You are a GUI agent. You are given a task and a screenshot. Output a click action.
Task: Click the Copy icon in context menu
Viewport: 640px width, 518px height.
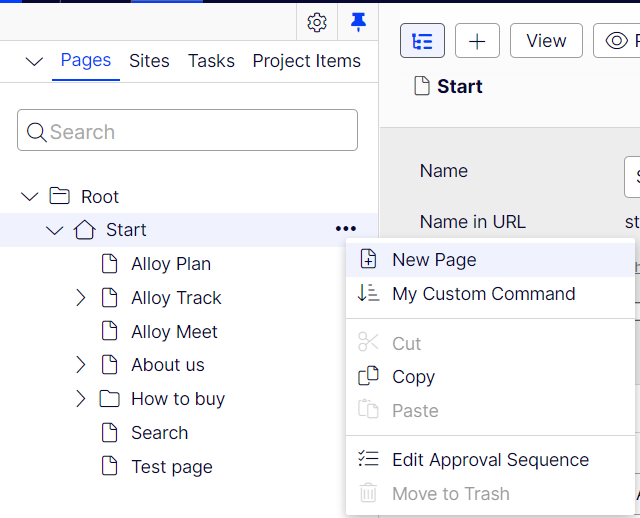368,377
